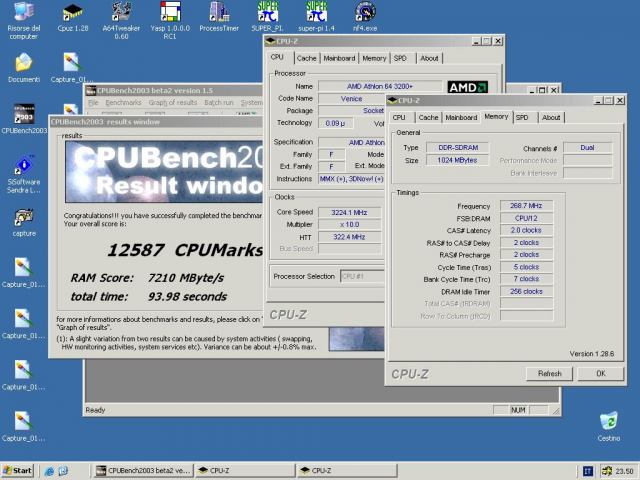Launch Cpuz 1.28 desktop shortcut
640x480 pixels.
[73, 18]
